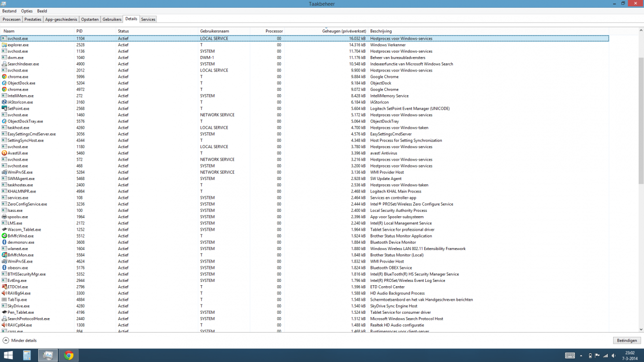The width and height of the screenshot is (644, 362).
Task: Click the explorer.exe process icon
Action: coord(4,45)
